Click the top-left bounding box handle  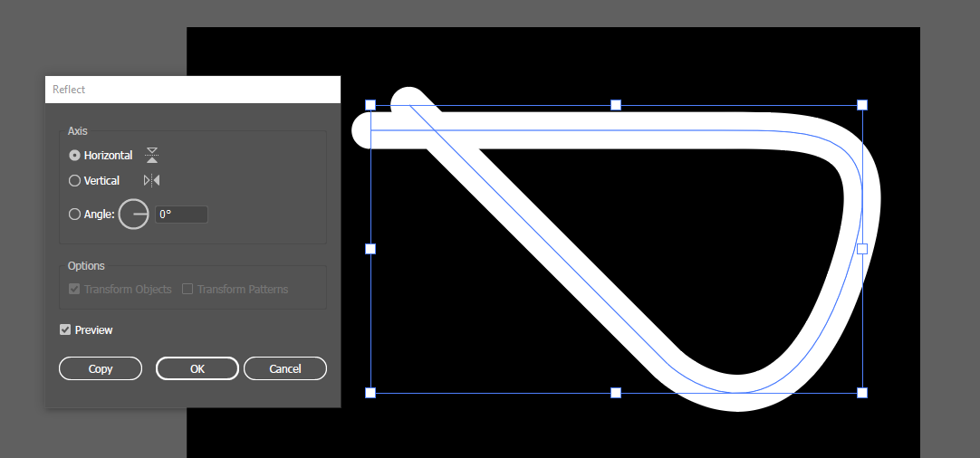pos(370,105)
